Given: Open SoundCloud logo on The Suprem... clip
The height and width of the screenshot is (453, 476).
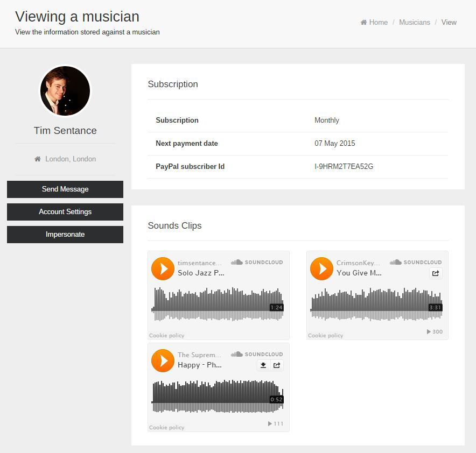Looking at the screenshot, I should coord(257,354).
